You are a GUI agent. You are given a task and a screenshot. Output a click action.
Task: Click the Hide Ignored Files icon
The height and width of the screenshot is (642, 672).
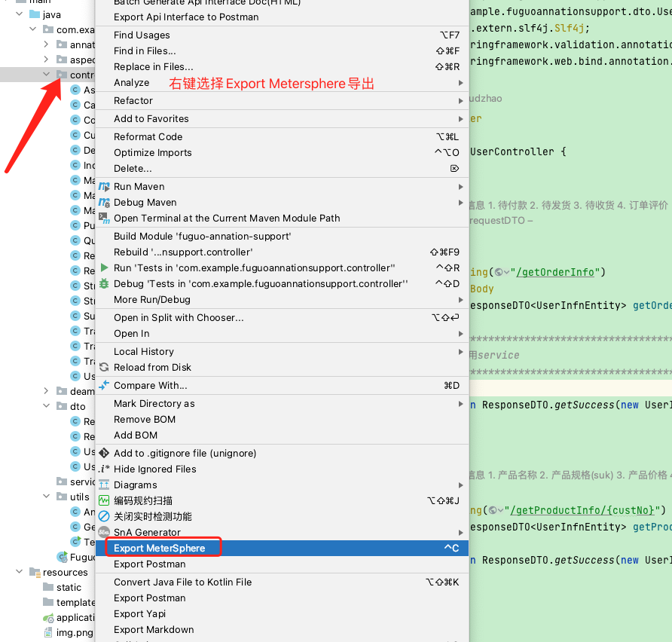tap(104, 469)
